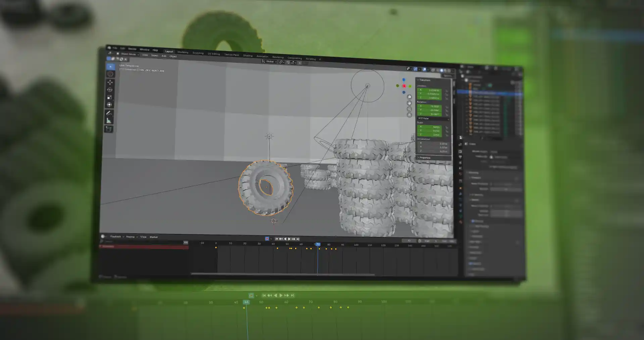This screenshot has height=340, width=644.
Task: Select the Cursor tool
Action: pyautogui.click(x=110, y=74)
